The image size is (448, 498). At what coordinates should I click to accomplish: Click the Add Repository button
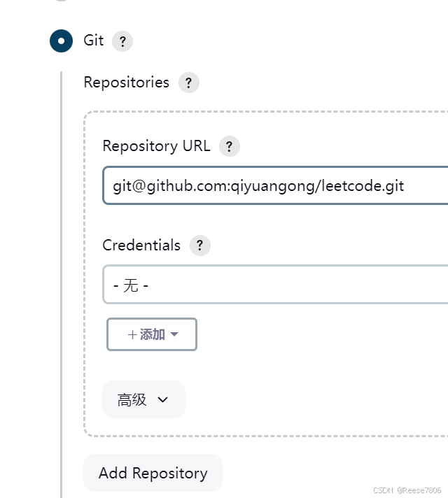153,473
